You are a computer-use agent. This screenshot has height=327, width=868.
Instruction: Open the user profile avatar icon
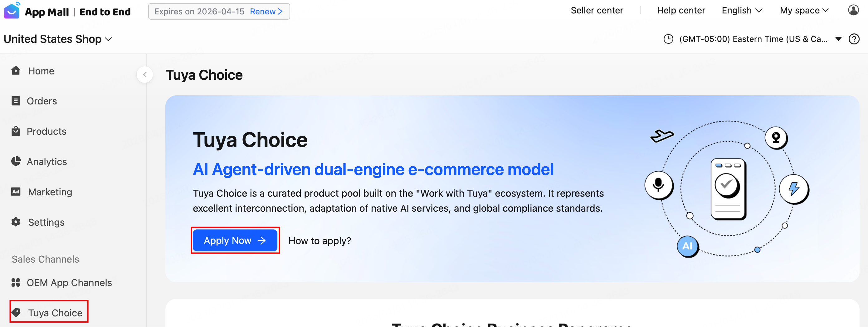[x=853, y=10]
